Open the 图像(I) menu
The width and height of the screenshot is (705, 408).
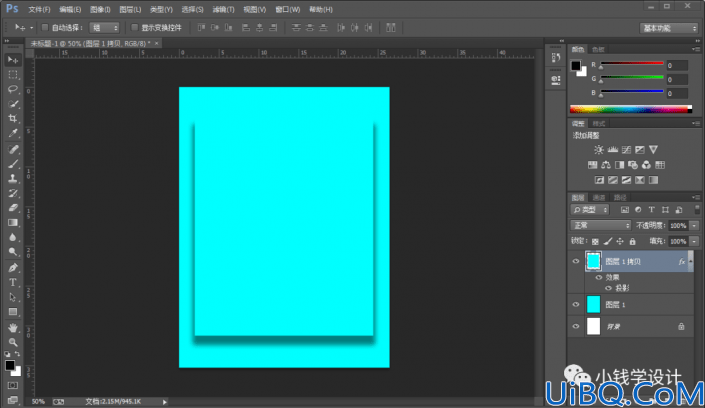point(100,9)
